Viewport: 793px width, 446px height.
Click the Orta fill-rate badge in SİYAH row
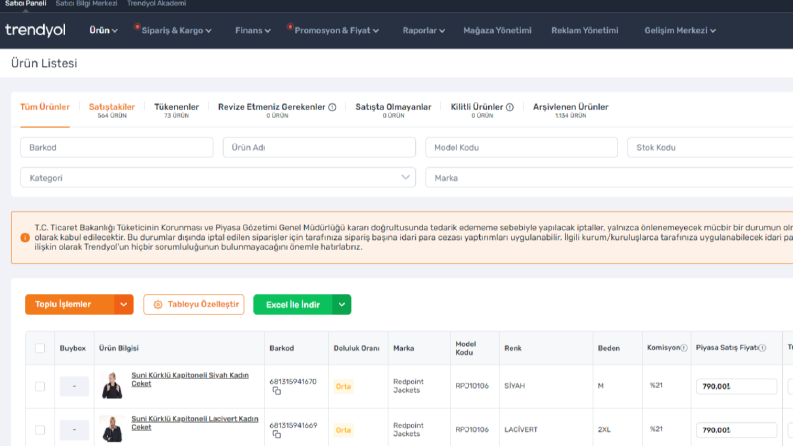(x=343, y=386)
